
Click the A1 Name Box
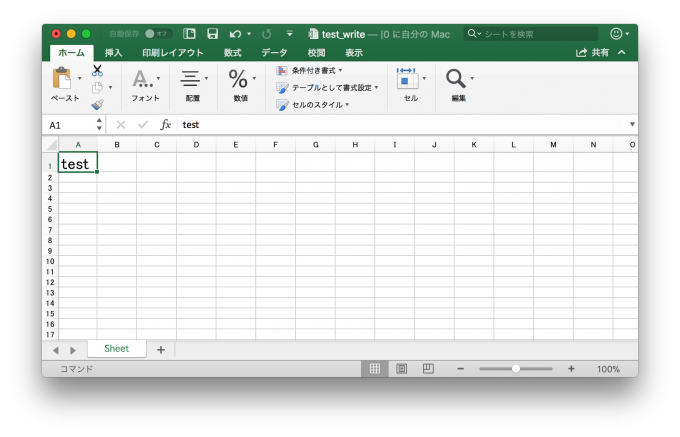click(x=69, y=125)
